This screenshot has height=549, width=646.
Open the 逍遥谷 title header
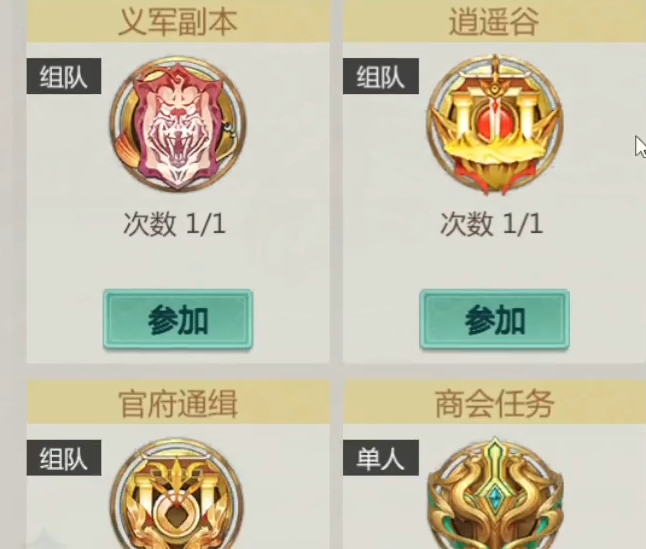494,21
